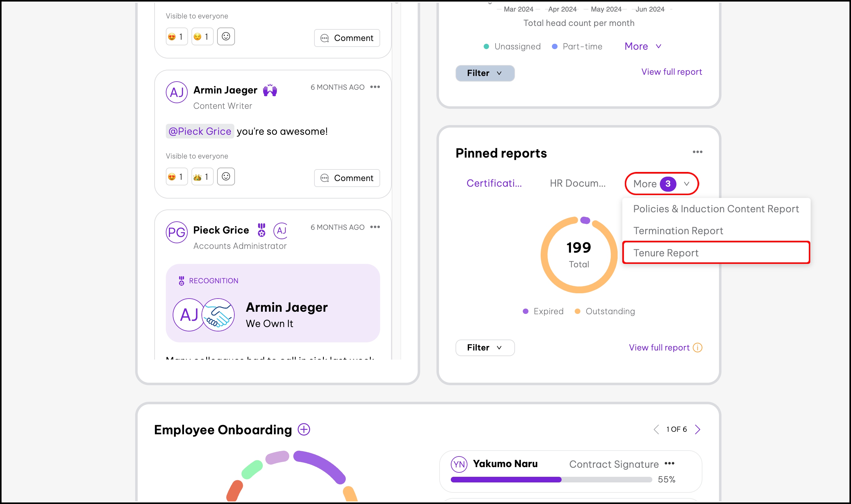851x504 pixels.
Task: Click the @Pieck Grice mention tag
Action: click(200, 131)
